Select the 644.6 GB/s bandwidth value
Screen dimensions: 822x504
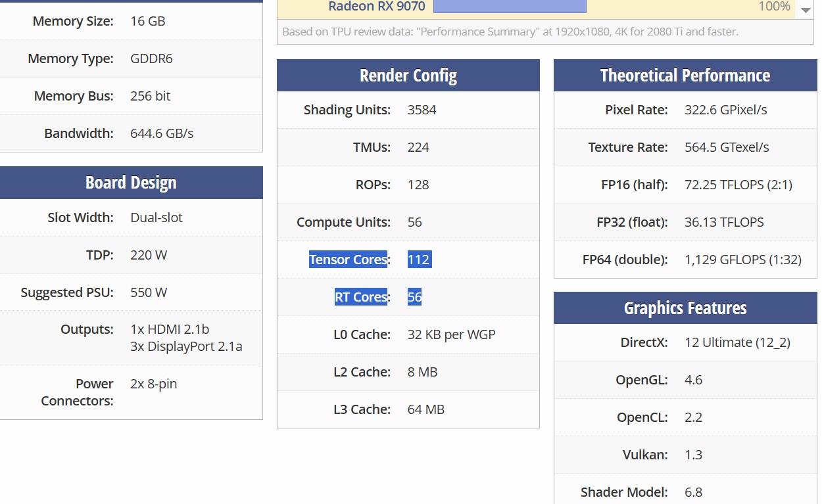tap(162, 133)
